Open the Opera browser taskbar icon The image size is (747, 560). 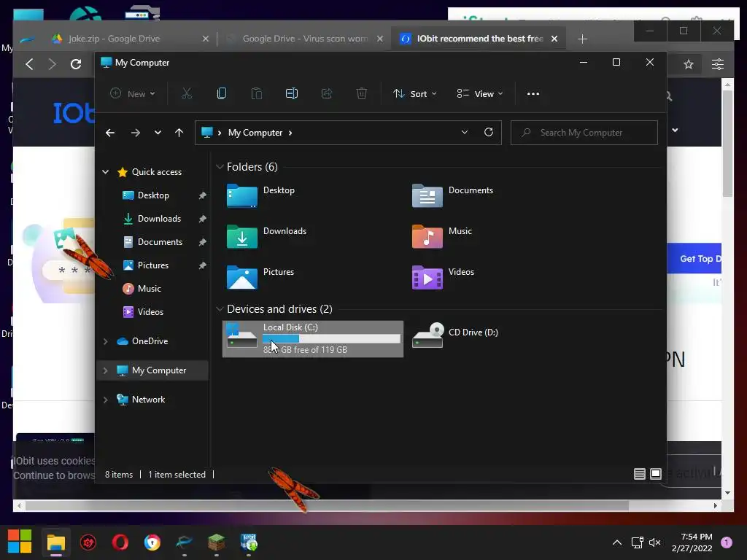point(120,542)
